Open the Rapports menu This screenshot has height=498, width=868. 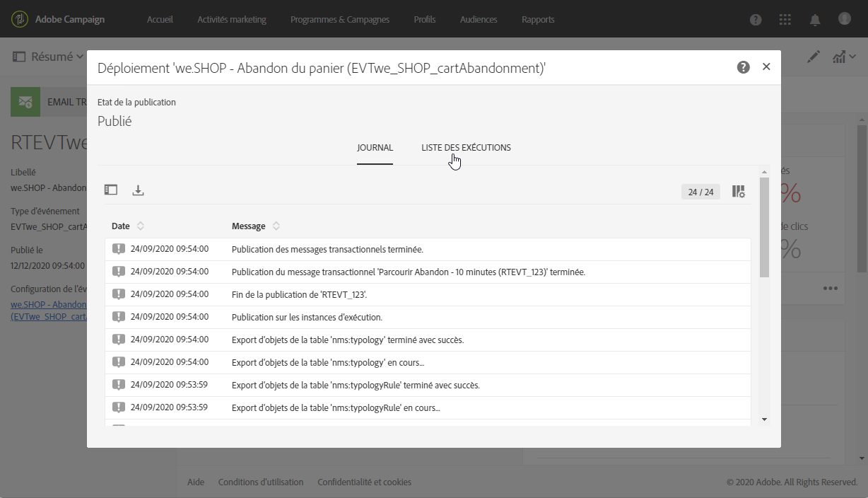click(538, 19)
